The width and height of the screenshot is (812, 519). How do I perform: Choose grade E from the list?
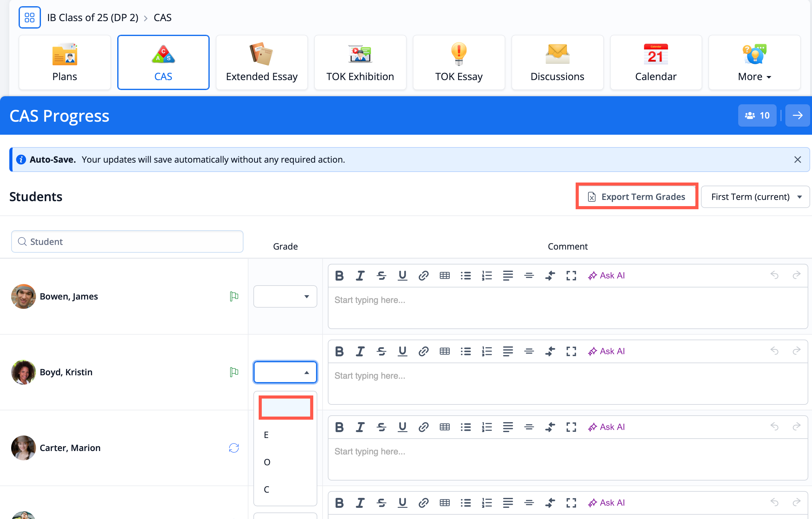point(285,435)
